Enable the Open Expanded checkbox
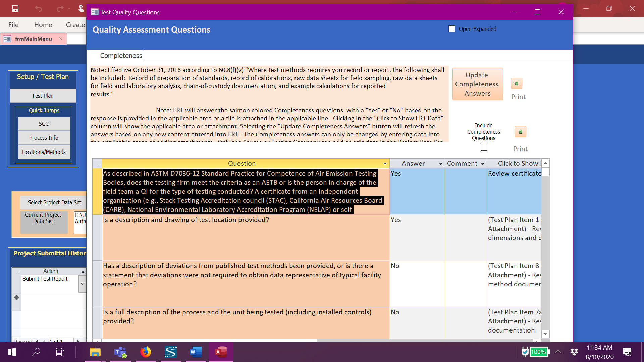The width and height of the screenshot is (644, 362). [x=452, y=29]
